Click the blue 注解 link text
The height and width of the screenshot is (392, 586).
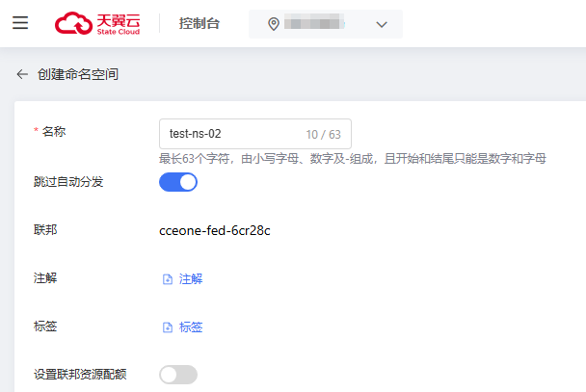pyautogui.click(x=191, y=279)
